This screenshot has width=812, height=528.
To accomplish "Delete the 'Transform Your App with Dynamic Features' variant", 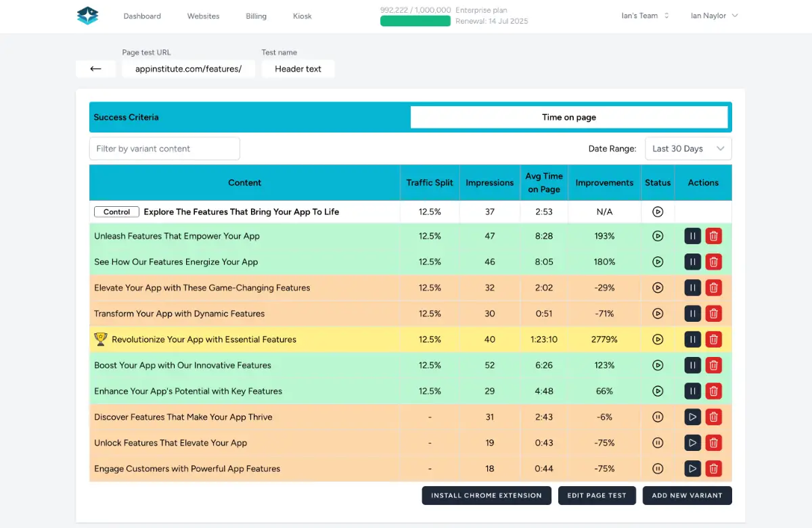I will [x=713, y=314].
